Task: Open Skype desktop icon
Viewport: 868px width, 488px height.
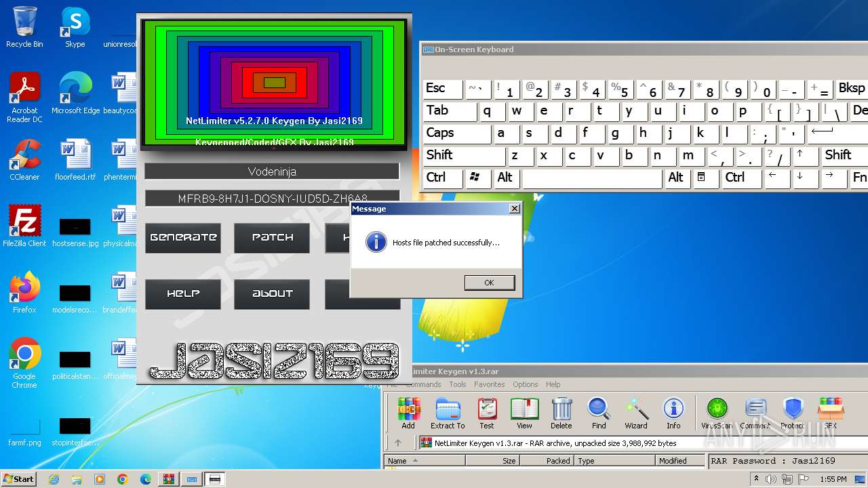Action: click(x=75, y=27)
